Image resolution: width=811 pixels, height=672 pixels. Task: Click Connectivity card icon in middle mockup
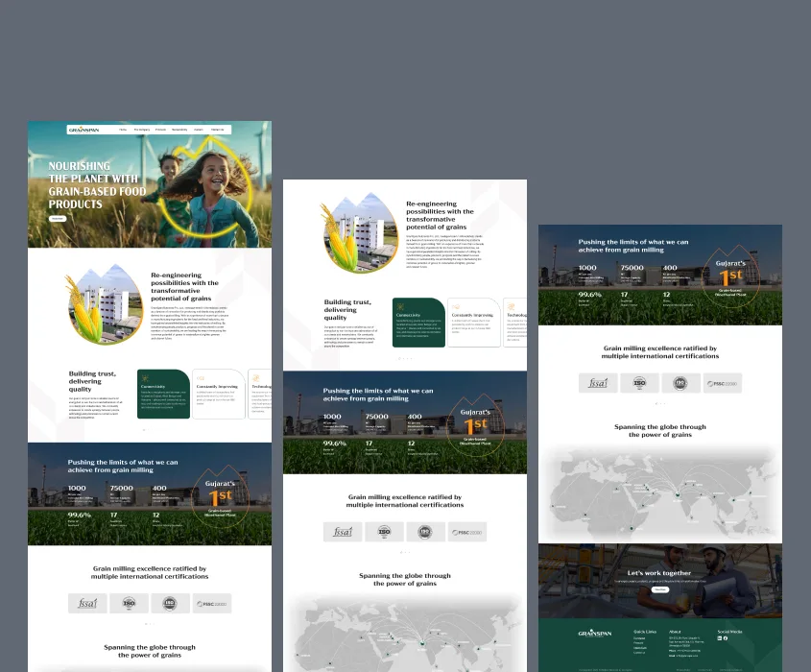[400, 307]
